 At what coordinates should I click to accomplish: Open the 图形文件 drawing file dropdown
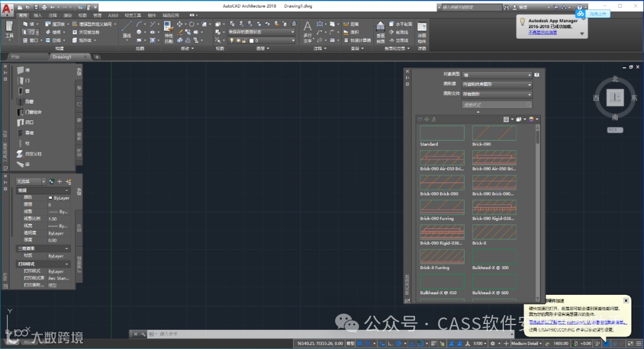(497, 94)
